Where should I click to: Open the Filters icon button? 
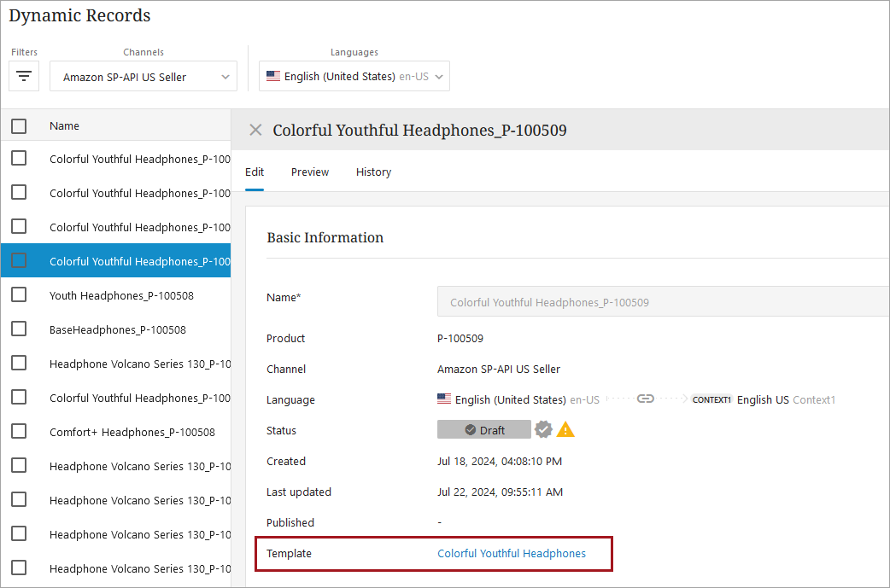(24, 77)
